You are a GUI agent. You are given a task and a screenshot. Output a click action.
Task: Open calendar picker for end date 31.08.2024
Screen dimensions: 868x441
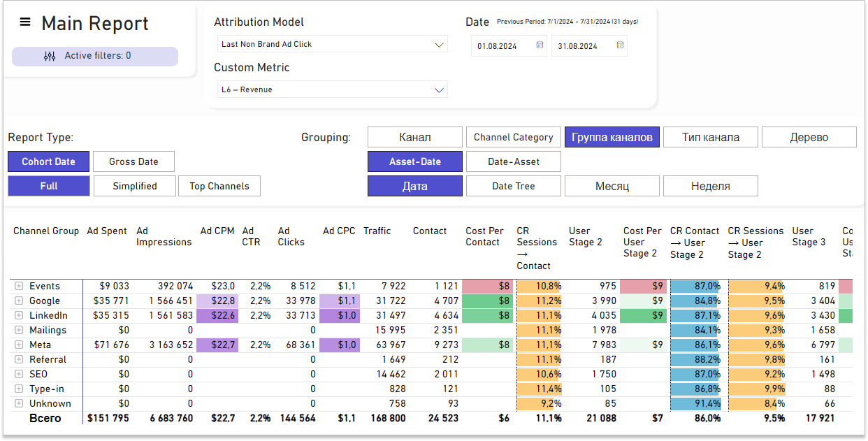tap(620, 45)
